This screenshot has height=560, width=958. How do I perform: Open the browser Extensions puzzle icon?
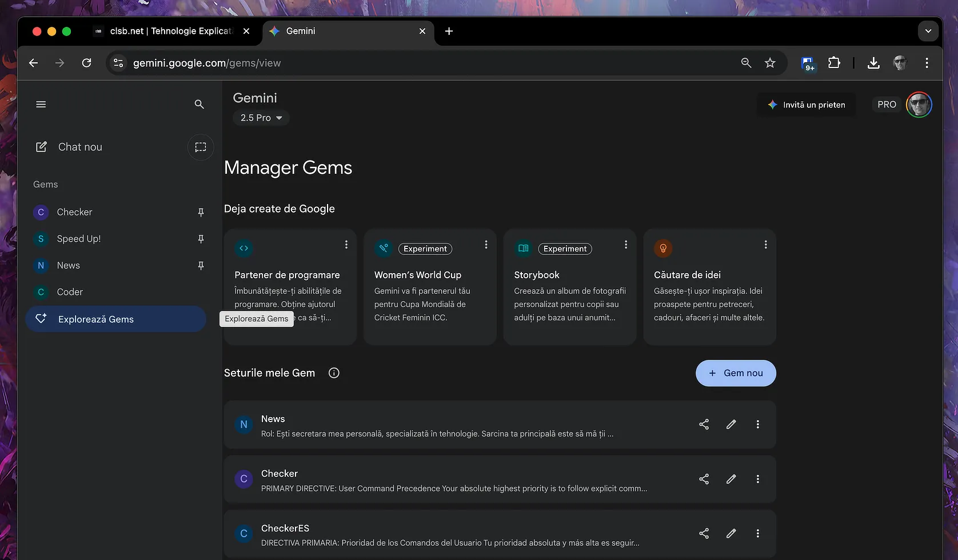point(834,63)
